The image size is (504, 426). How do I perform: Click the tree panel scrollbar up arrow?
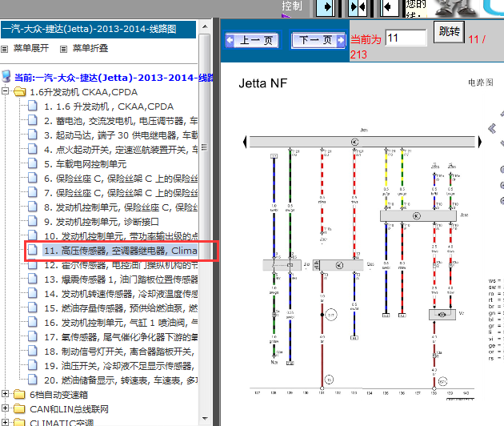(205, 26)
